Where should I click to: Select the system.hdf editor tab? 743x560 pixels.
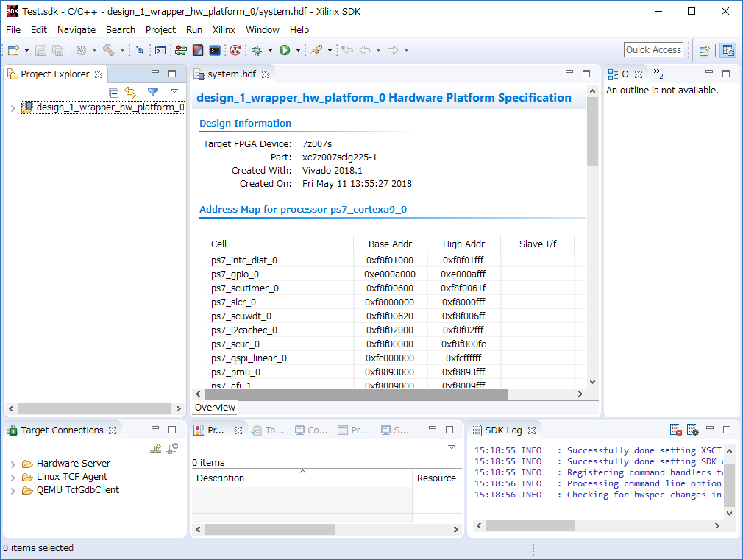point(231,74)
